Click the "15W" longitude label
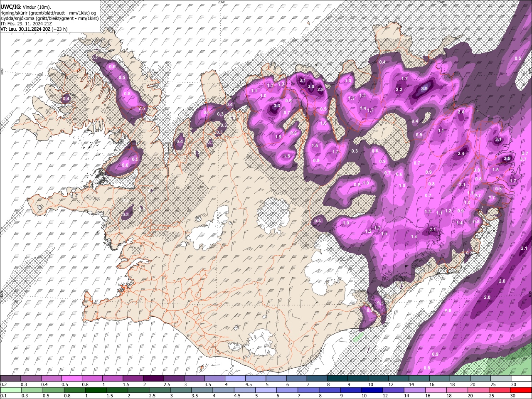This screenshot has height=399, width=532. point(440,2)
